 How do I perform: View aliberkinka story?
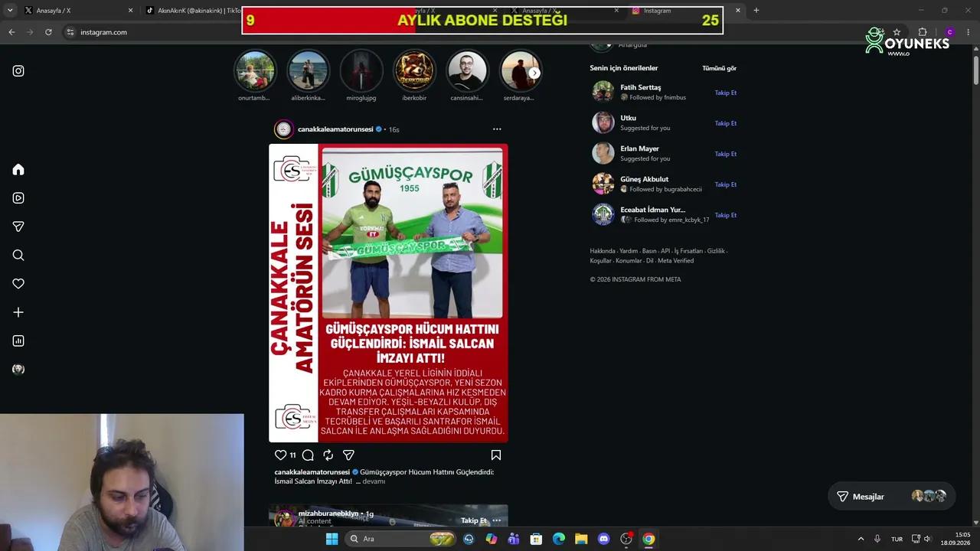pos(308,71)
